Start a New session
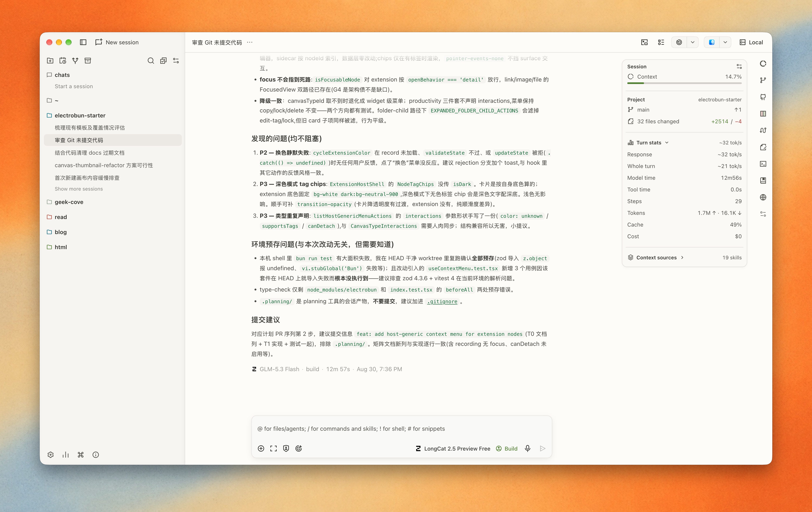This screenshot has width=812, height=512. [x=117, y=42]
